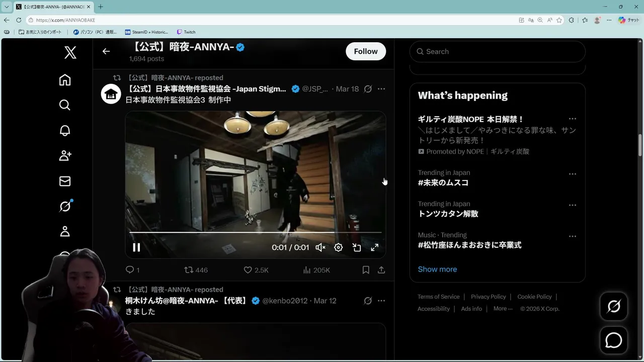Go back with the profile header arrow
The width and height of the screenshot is (644, 362).
click(106, 51)
